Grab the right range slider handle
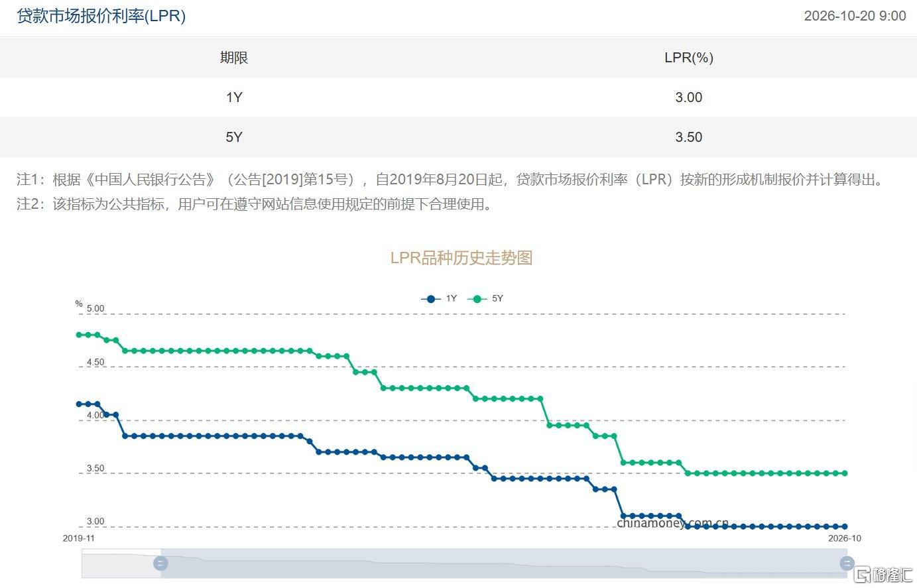Screen dimensions: 917x588 pyautogui.click(x=847, y=564)
